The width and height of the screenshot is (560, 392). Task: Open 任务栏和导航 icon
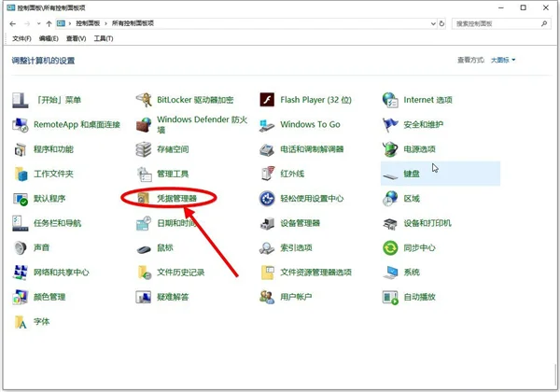pos(20,223)
